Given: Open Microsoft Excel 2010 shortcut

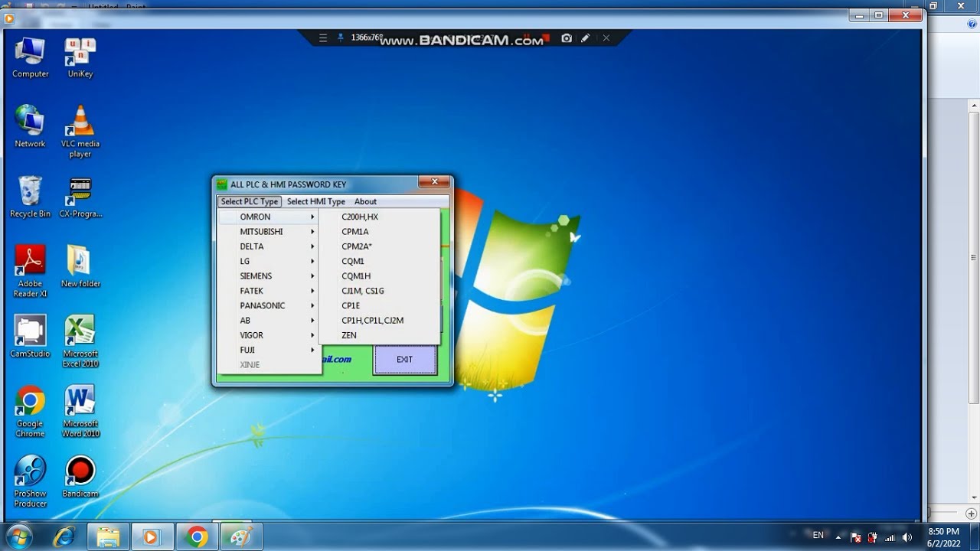Looking at the screenshot, I should tap(80, 341).
